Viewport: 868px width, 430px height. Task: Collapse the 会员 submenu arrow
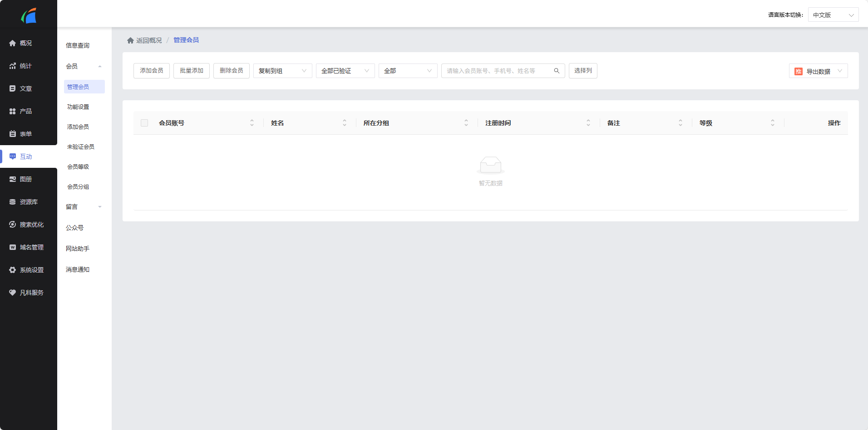pyautogui.click(x=100, y=66)
